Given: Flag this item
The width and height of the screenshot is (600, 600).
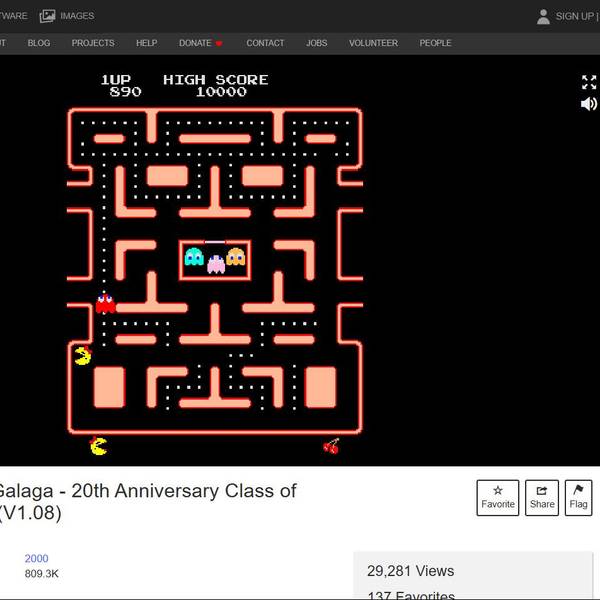Looking at the screenshot, I should 579,498.
